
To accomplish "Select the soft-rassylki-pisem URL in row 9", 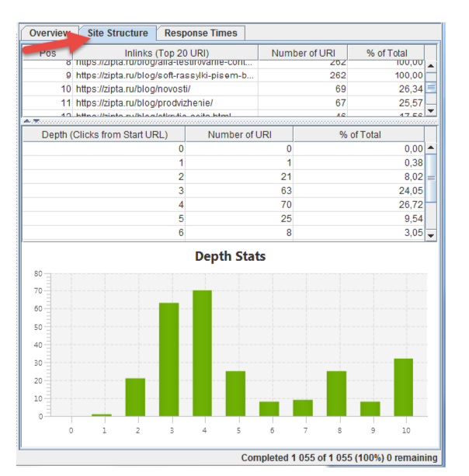I will tap(165, 75).
